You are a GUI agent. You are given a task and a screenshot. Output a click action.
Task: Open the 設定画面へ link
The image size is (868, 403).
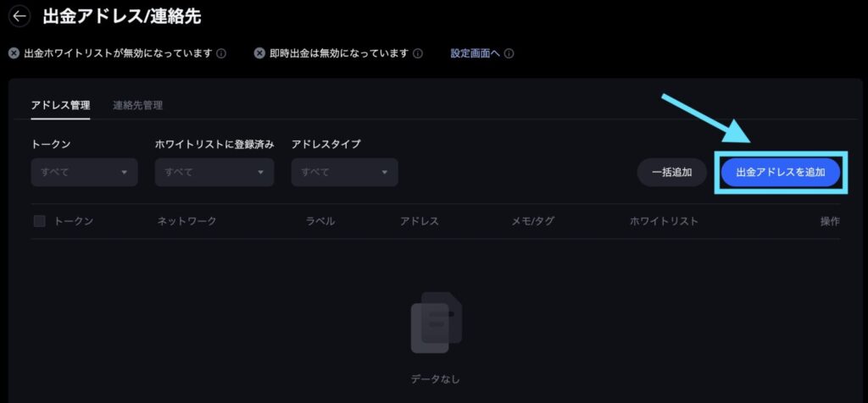[475, 53]
